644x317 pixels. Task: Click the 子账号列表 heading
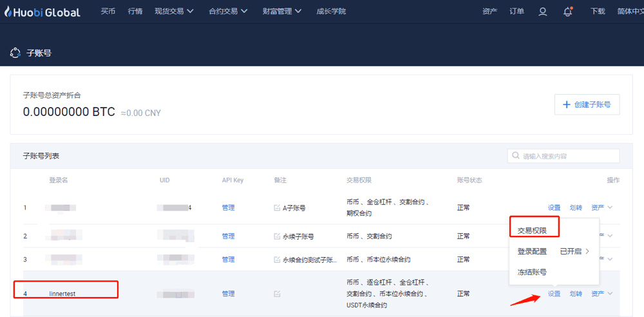(x=41, y=156)
